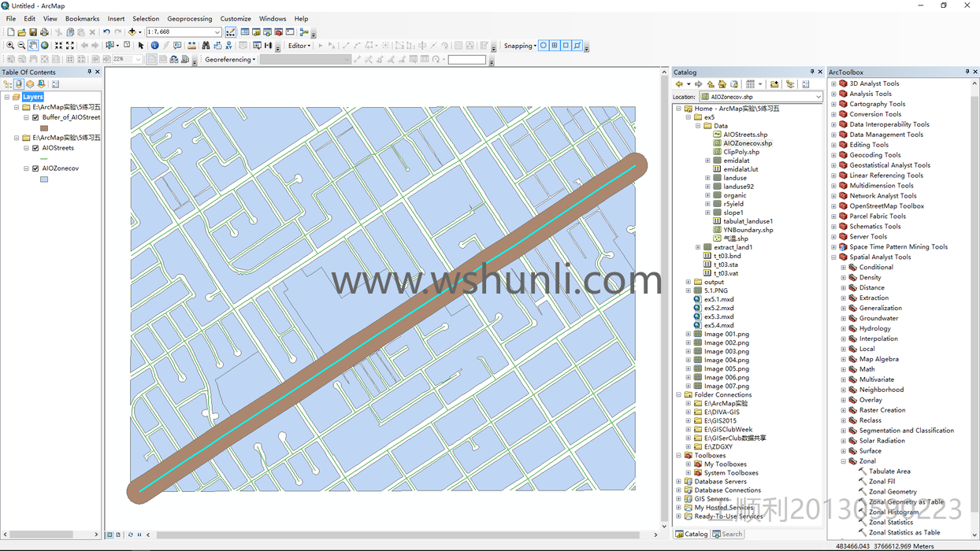Open the ModelBuilder window icon
This screenshot has height=551, width=980.
click(303, 32)
